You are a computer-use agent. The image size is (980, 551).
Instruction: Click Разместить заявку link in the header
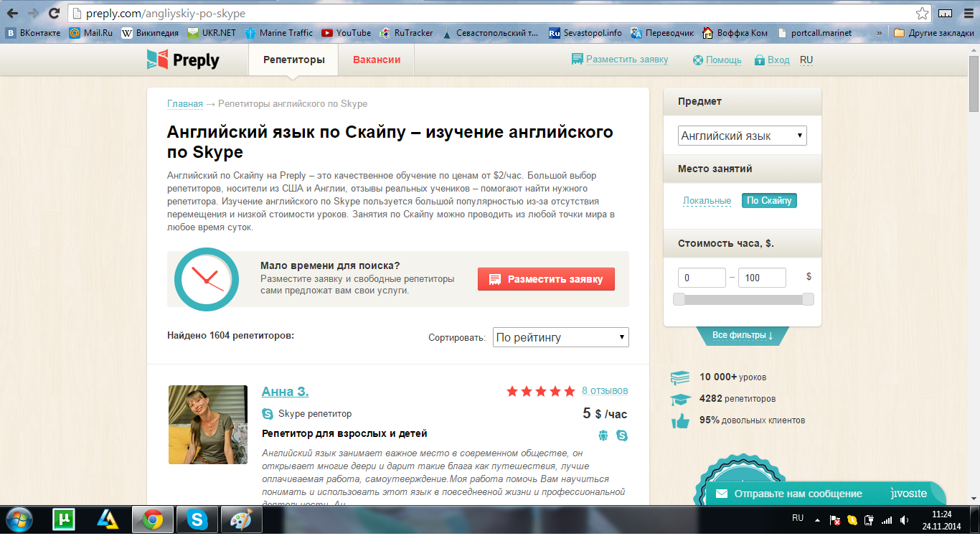(x=620, y=60)
